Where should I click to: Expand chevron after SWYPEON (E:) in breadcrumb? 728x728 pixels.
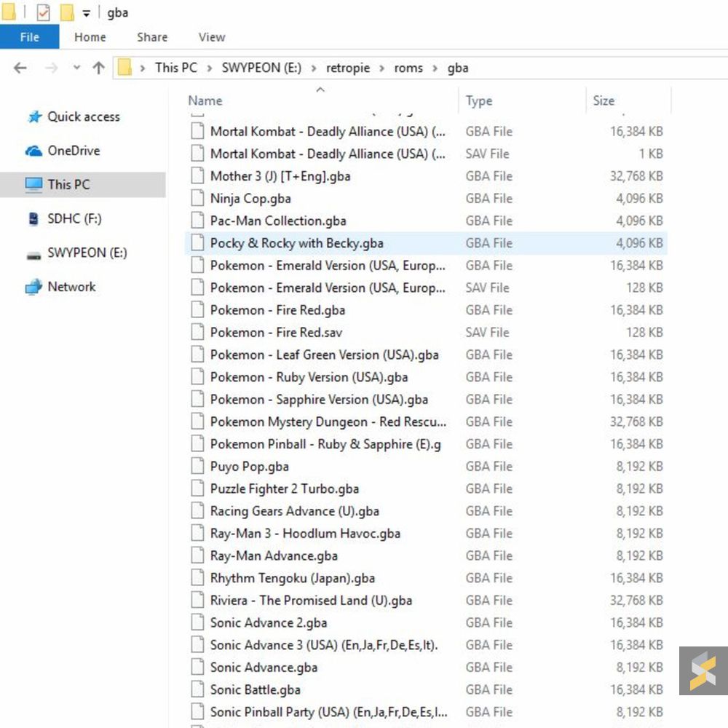tap(314, 68)
